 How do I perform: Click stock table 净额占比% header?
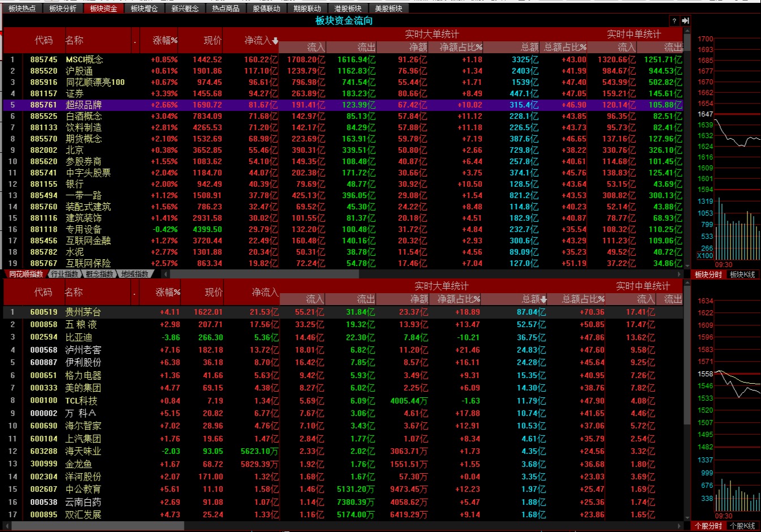[459, 299]
